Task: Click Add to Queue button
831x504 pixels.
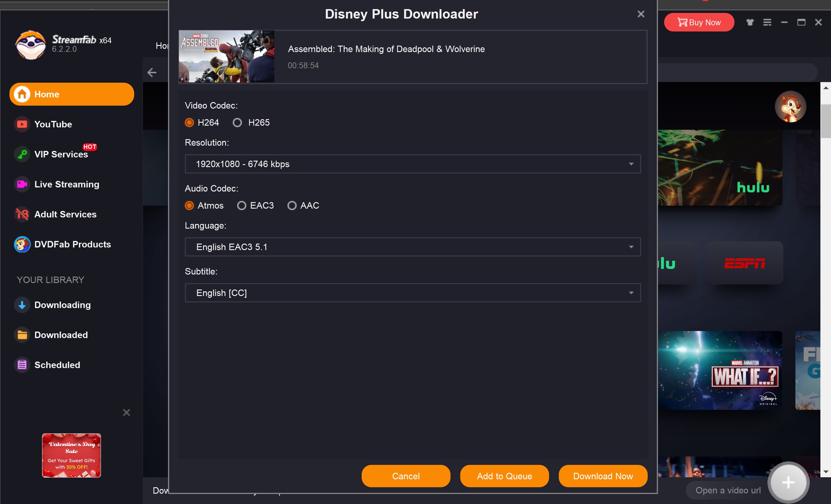Action: point(504,476)
